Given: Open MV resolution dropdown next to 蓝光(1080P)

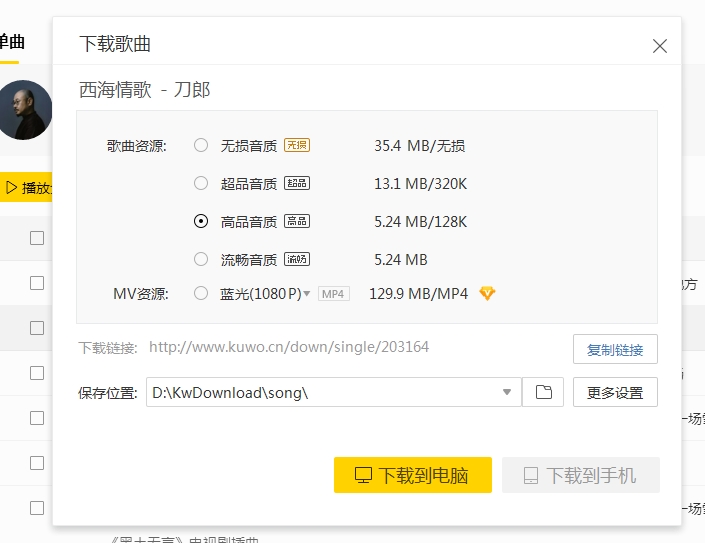Looking at the screenshot, I should point(307,294).
